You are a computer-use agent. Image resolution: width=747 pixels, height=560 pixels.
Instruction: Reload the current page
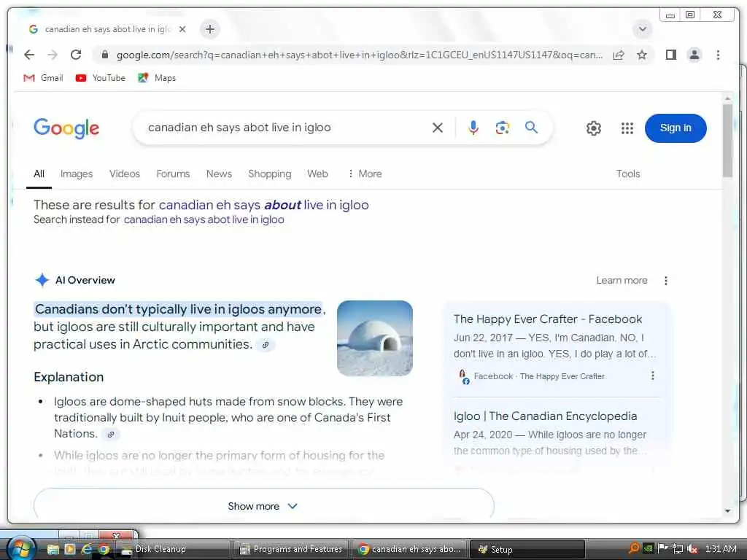coord(76,55)
